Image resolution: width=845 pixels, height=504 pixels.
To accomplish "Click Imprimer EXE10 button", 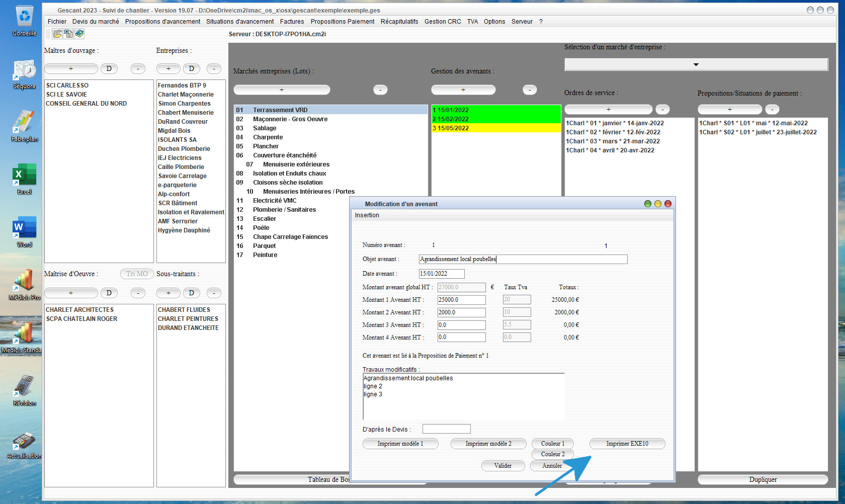I will [x=627, y=444].
